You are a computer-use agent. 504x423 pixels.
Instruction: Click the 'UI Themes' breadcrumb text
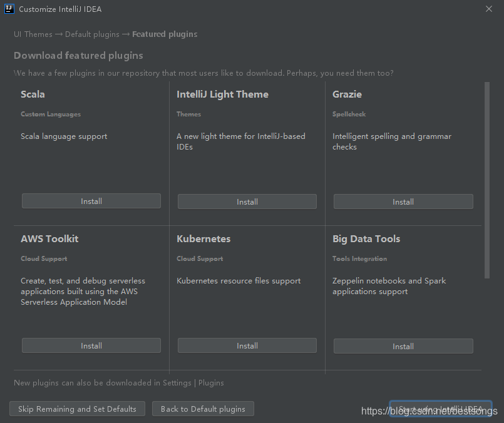33,34
